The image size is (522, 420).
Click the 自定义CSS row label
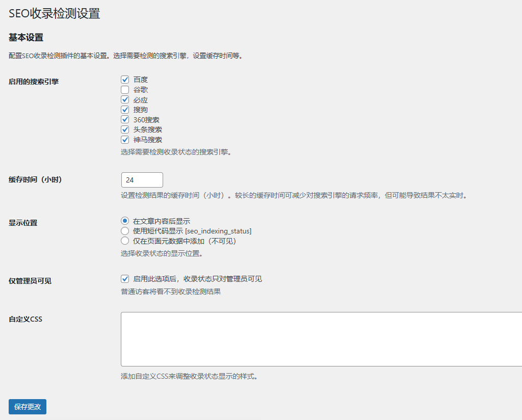click(x=25, y=320)
